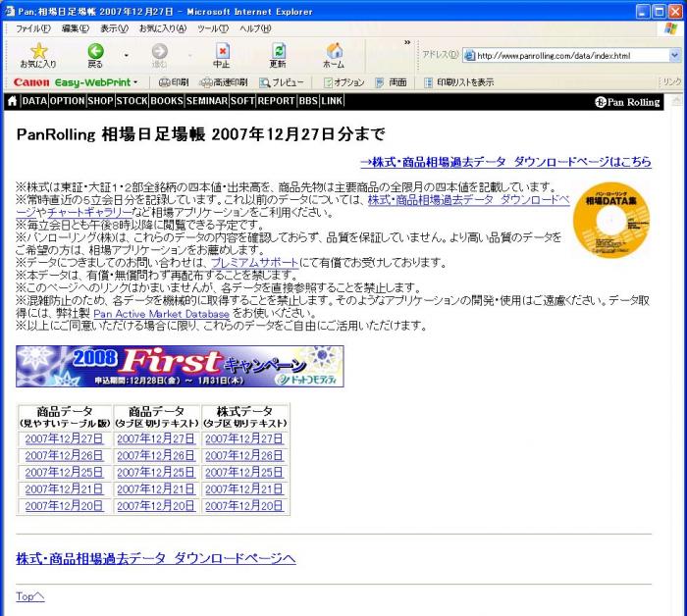Click the site home icon in black navbar
The image size is (687, 616).
click(x=12, y=101)
